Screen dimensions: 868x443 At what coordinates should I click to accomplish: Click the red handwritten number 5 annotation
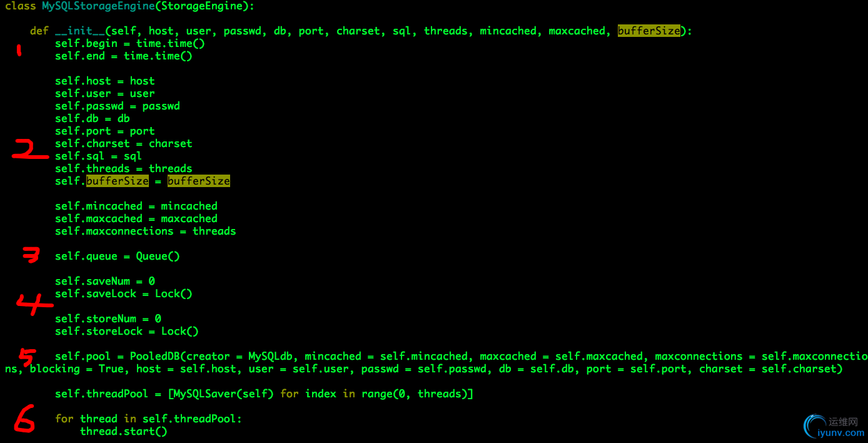coord(28,356)
